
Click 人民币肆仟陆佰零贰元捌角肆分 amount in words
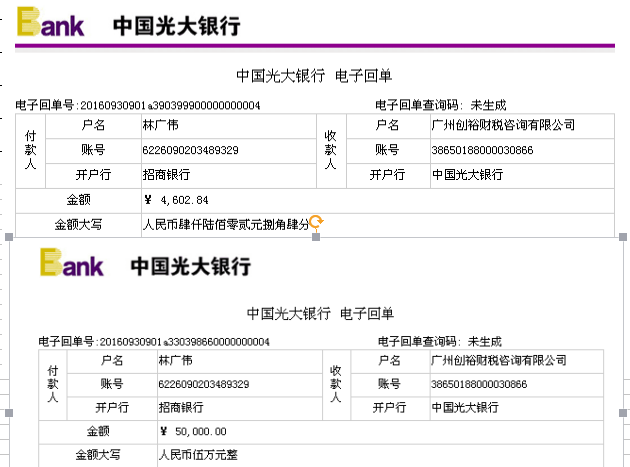click(x=226, y=224)
